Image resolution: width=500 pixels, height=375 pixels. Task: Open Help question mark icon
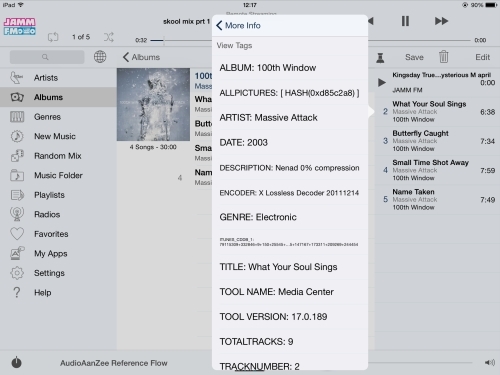tap(17, 292)
